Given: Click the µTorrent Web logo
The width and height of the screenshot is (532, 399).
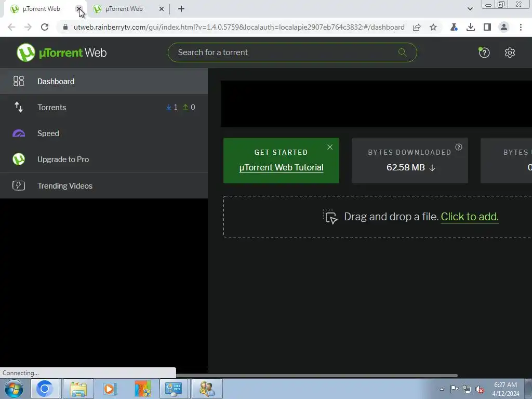Looking at the screenshot, I should [x=61, y=52].
